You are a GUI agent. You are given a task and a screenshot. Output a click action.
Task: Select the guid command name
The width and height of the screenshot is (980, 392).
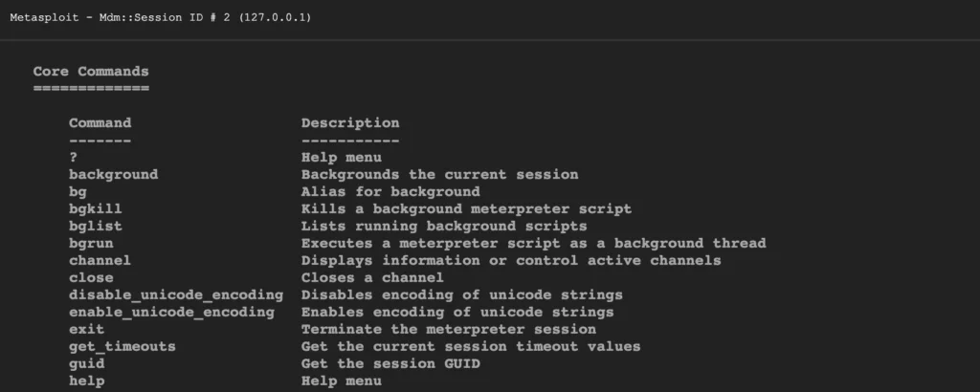[x=86, y=364]
